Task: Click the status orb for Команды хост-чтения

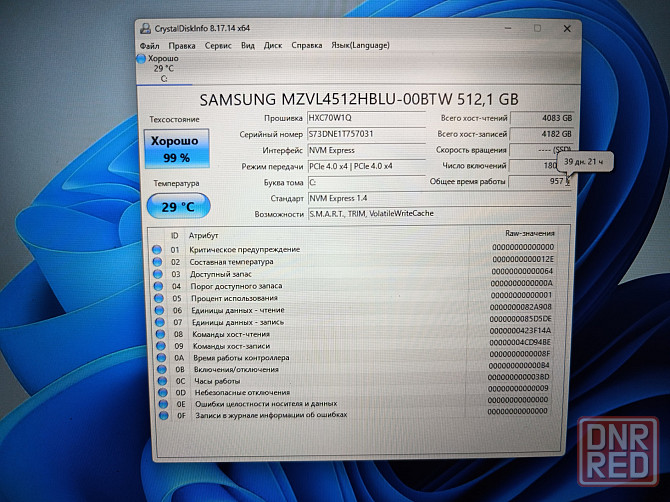Action: (156, 334)
